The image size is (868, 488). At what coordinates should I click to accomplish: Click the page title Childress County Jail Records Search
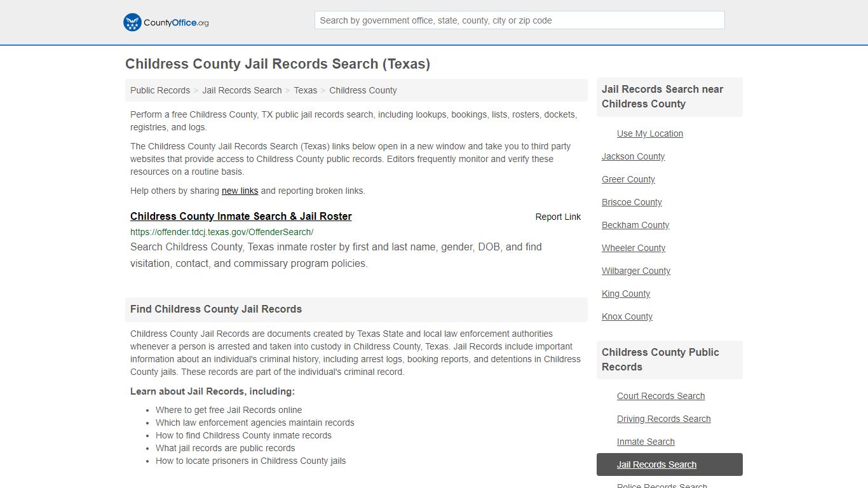click(278, 64)
